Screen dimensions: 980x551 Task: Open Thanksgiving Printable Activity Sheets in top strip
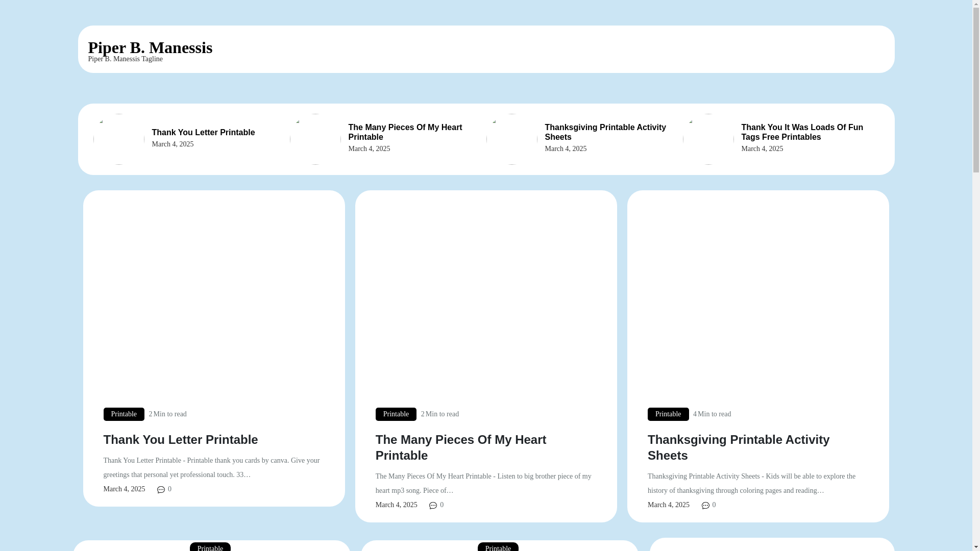[x=605, y=132]
